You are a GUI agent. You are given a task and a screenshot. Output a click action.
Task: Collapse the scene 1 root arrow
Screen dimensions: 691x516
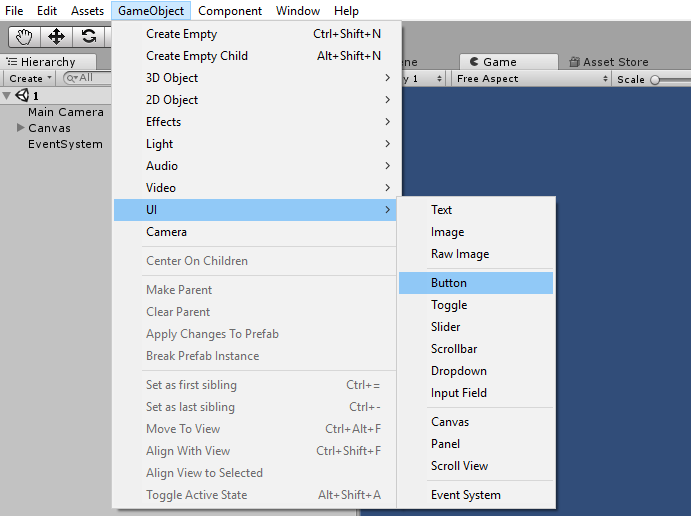(x=8, y=96)
